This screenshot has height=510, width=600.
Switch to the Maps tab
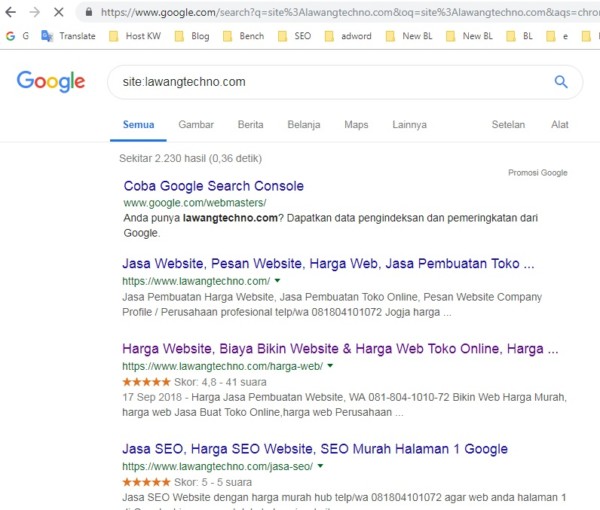[x=356, y=125]
